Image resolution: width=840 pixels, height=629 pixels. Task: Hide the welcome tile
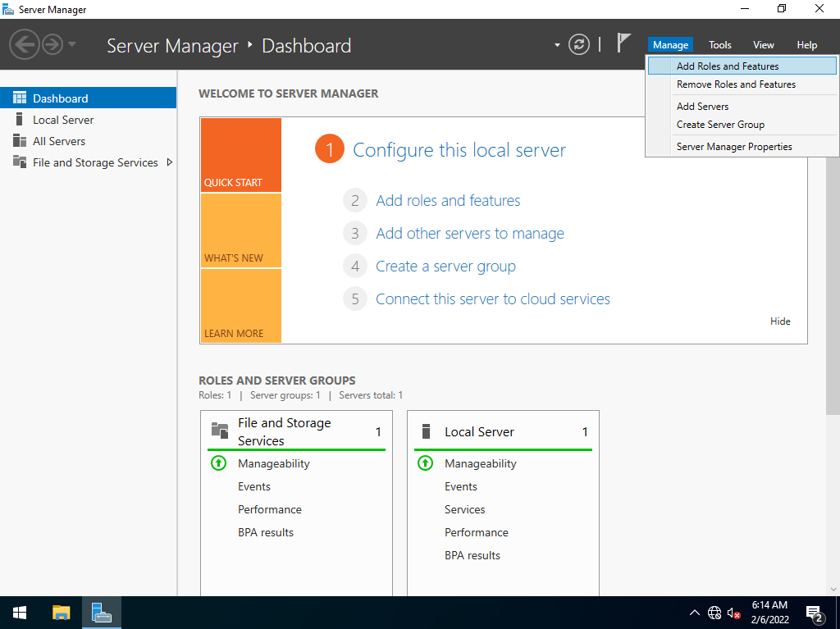780,321
